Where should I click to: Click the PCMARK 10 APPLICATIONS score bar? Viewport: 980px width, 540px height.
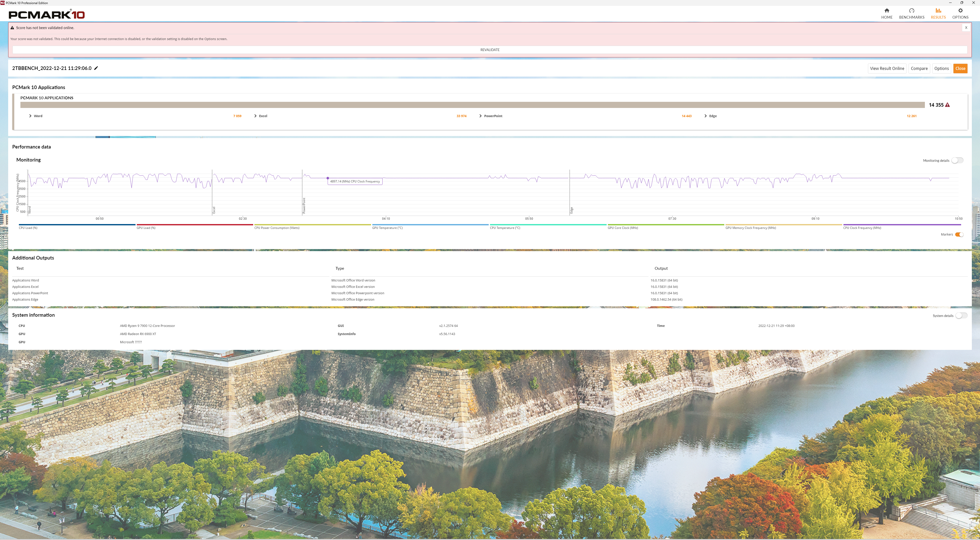click(472, 105)
